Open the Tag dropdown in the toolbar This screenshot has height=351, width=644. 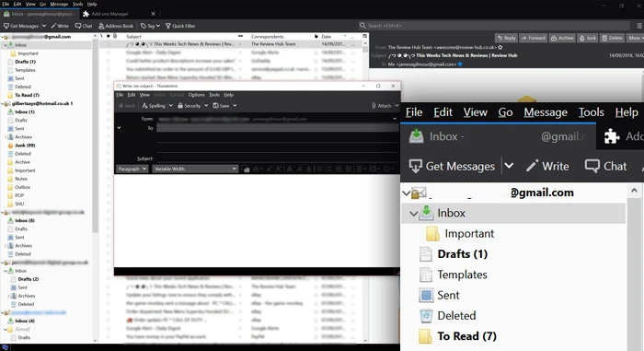click(x=150, y=26)
